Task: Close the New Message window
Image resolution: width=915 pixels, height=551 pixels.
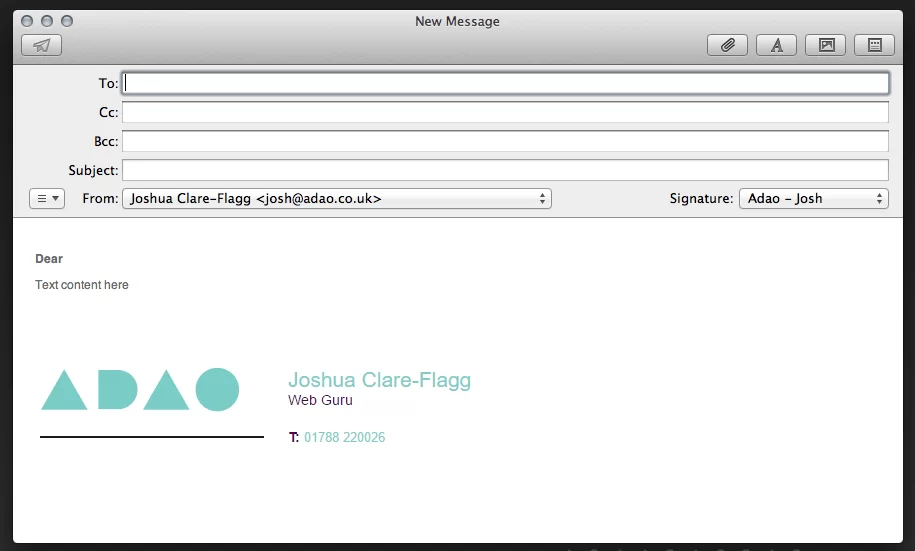Action: [27, 21]
